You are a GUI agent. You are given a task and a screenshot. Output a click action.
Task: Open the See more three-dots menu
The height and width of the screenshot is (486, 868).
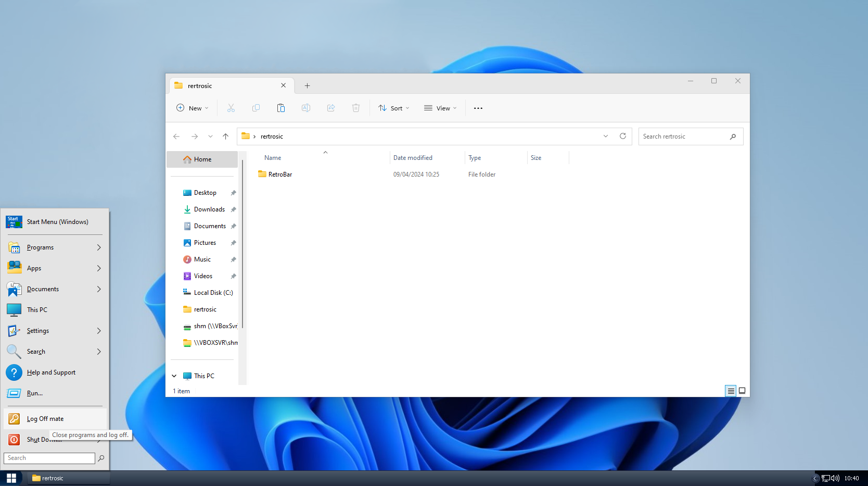click(478, 108)
